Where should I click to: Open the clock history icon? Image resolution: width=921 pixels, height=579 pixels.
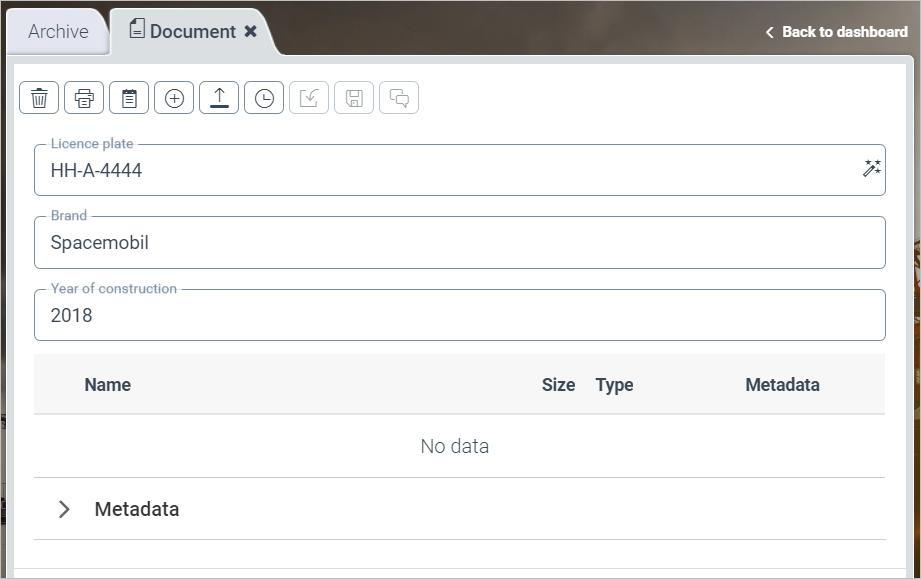(x=264, y=98)
